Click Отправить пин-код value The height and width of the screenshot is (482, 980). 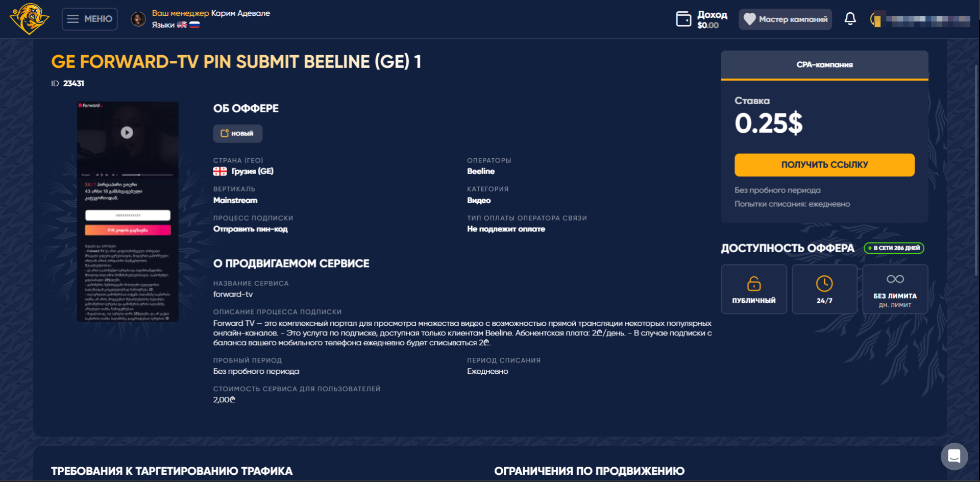[251, 229]
